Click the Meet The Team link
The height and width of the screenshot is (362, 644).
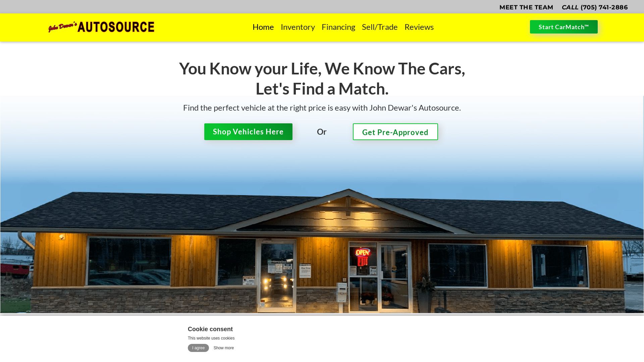click(526, 7)
